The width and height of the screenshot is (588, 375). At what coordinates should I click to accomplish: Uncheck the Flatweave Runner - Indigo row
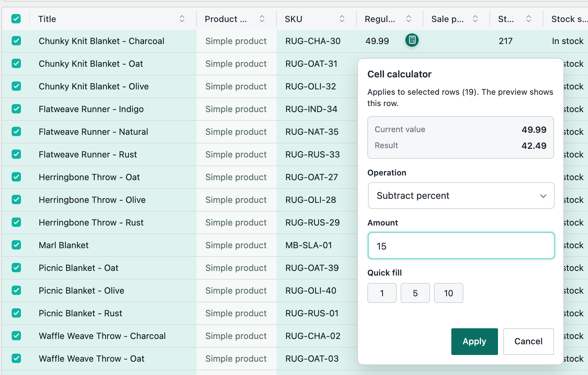[x=16, y=109]
